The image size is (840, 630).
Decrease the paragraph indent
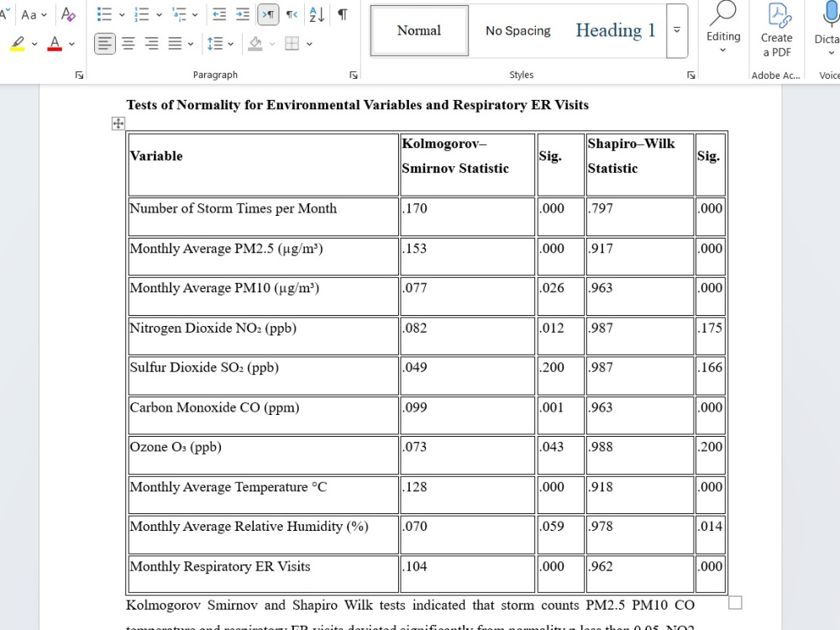pyautogui.click(x=219, y=14)
